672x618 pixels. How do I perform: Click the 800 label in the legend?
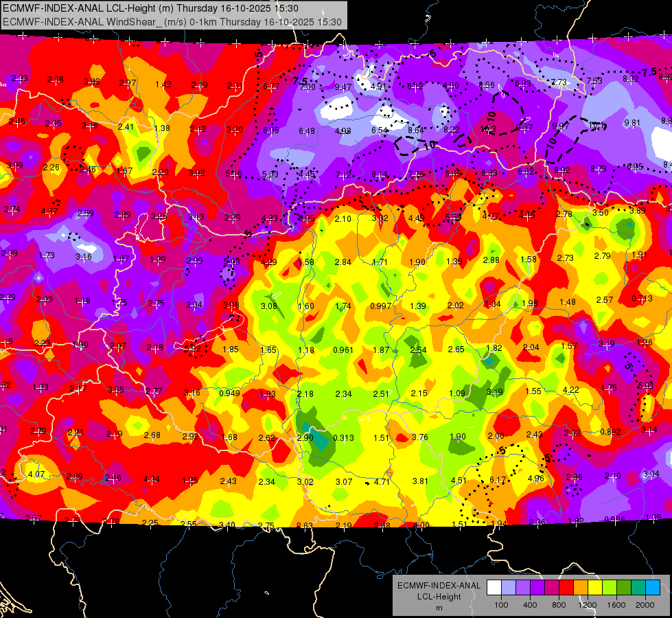point(559,605)
